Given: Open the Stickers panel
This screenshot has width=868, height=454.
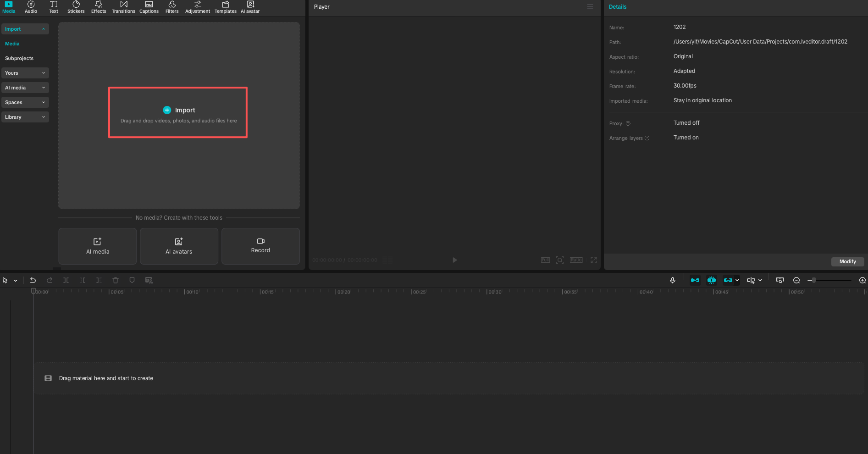Looking at the screenshot, I should tap(76, 7).
